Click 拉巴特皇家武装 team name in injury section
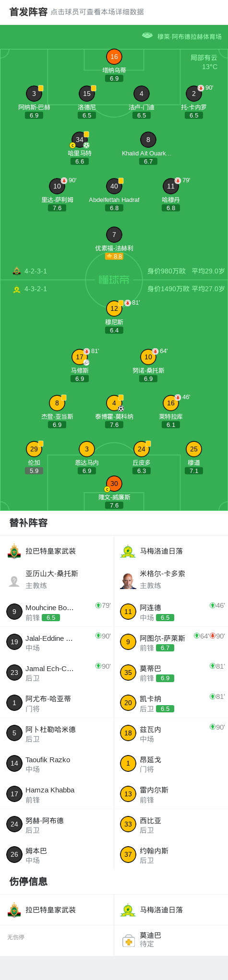 pos(51,910)
